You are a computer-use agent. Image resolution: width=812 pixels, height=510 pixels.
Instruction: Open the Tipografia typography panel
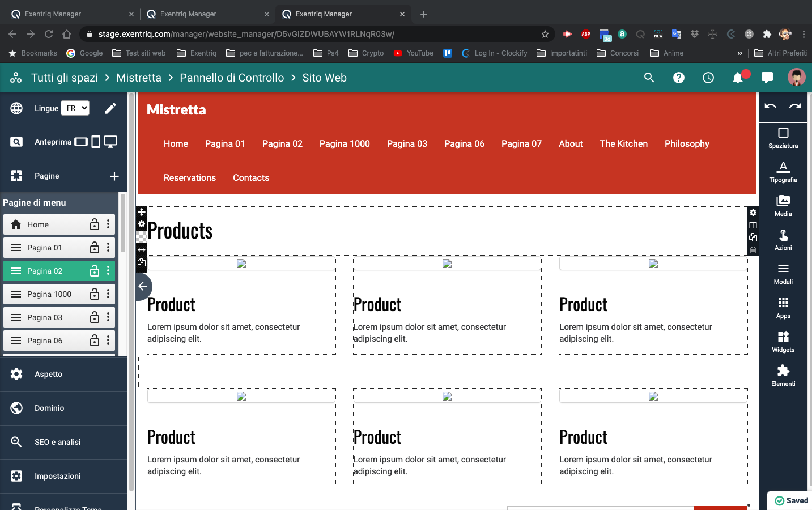(783, 172)
